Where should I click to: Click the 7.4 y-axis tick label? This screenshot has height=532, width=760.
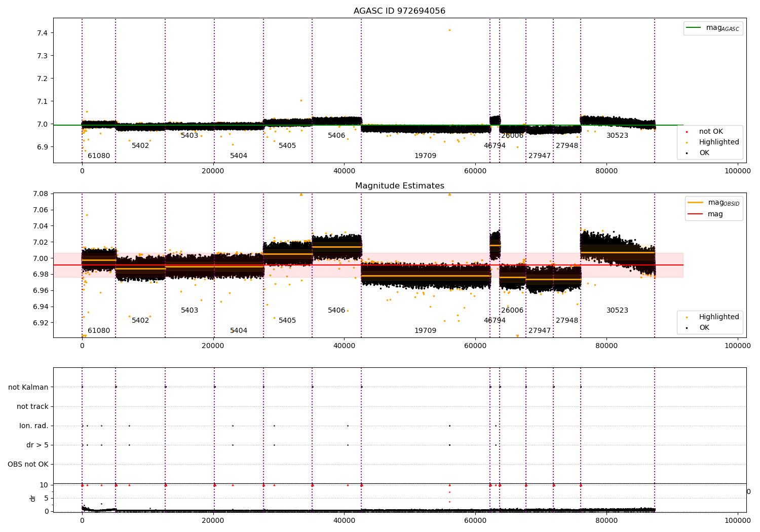pos(43,33)
